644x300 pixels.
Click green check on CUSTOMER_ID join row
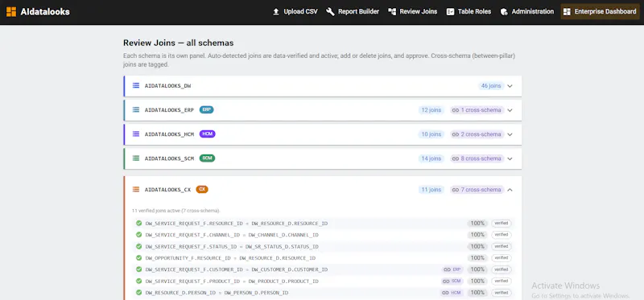[138, 269]
